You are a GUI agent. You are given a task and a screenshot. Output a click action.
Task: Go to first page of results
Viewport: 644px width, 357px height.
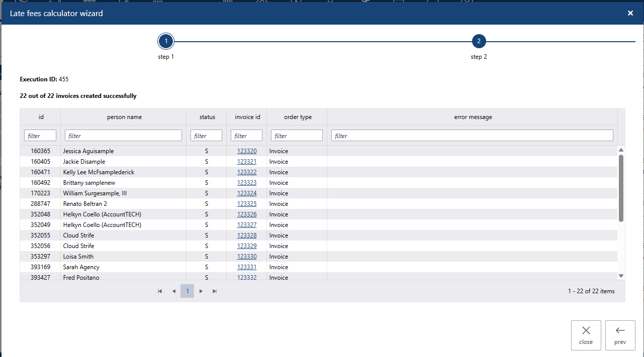tap(160, 291)
